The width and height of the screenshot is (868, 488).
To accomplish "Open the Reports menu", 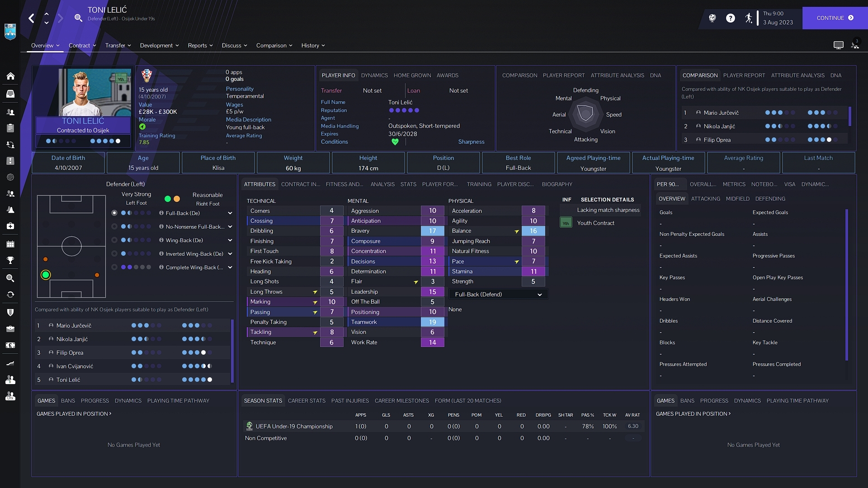I will [200, 45].
